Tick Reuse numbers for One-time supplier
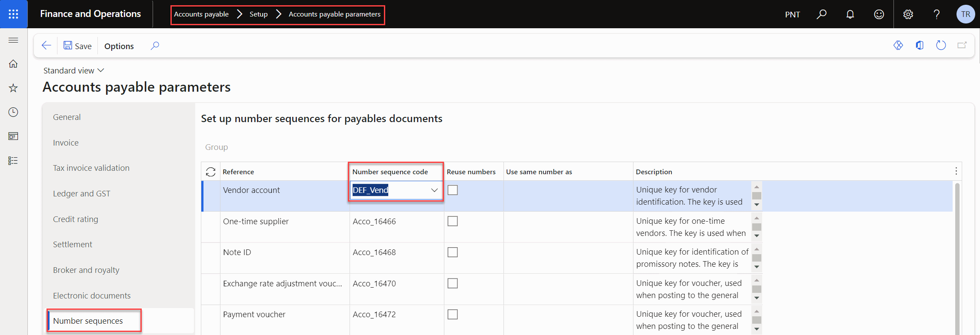 pos(453,221)
